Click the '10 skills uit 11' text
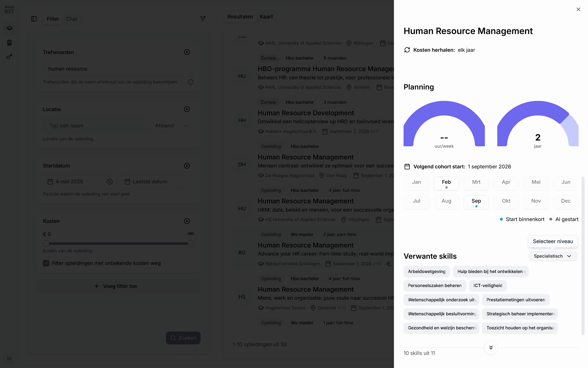The image size is (588, 368). 419,353
